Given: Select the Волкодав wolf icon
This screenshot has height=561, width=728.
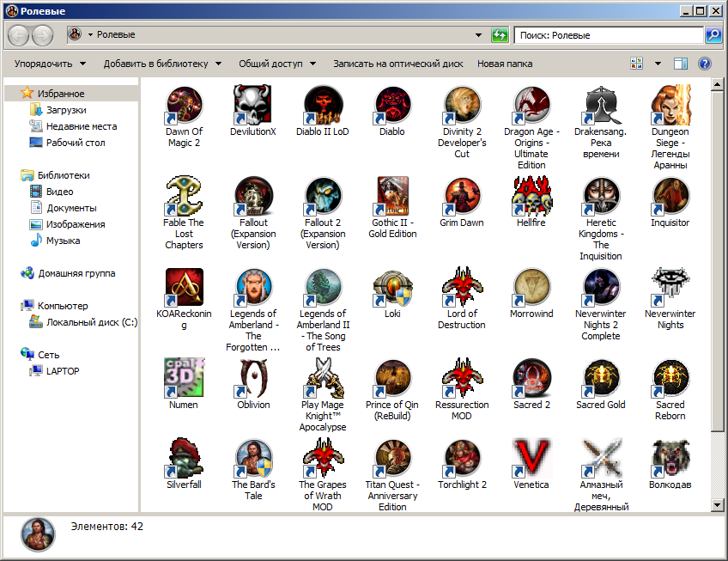Looking at the screenshot, I should [670, 458].
